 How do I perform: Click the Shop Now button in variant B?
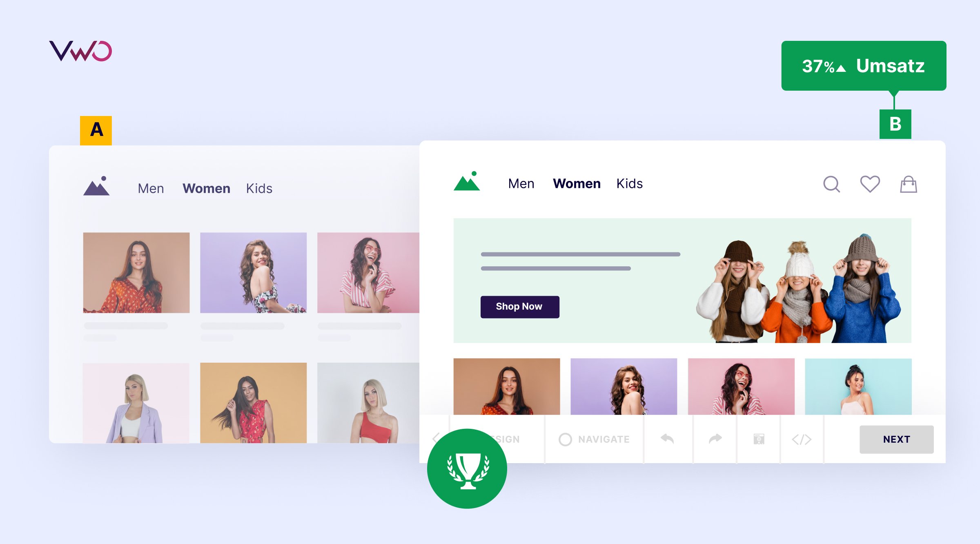[519, 306]
